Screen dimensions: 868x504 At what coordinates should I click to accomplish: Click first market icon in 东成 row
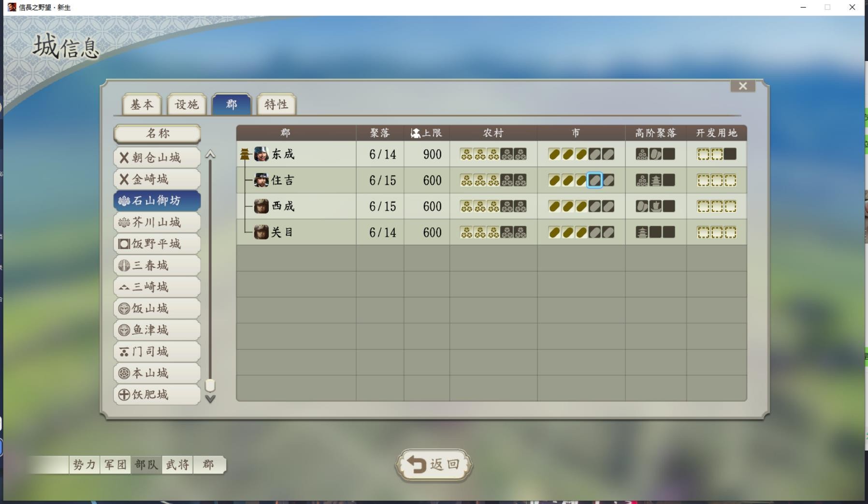tap(554, 154)
